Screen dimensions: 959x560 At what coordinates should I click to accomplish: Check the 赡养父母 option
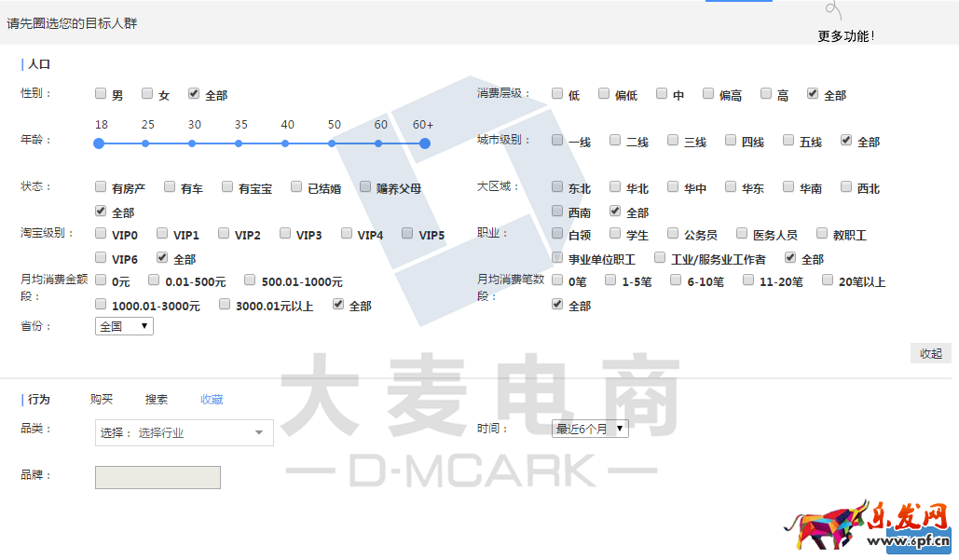pos(365,186)
